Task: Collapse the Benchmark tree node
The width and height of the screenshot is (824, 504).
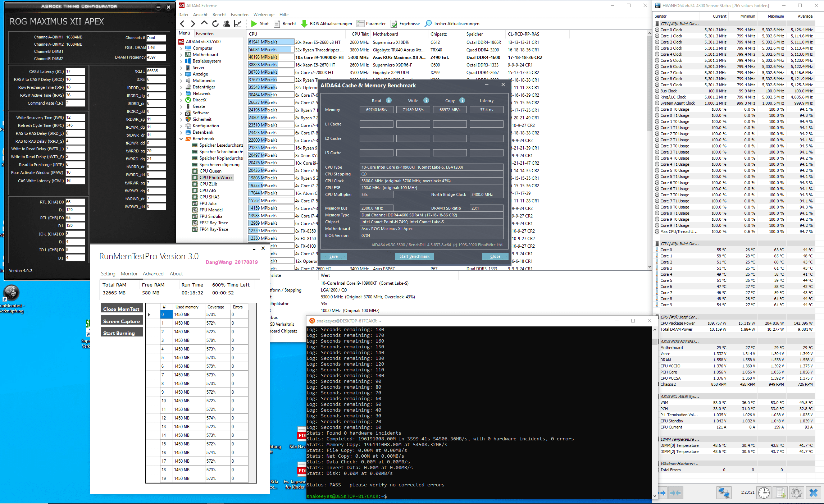Action: click(181, 139)
